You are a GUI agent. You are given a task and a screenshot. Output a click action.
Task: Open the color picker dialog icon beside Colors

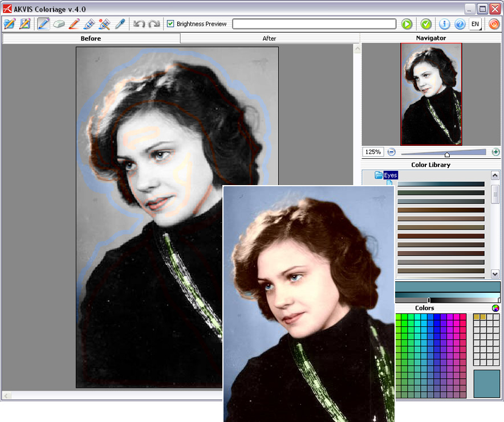495,308
